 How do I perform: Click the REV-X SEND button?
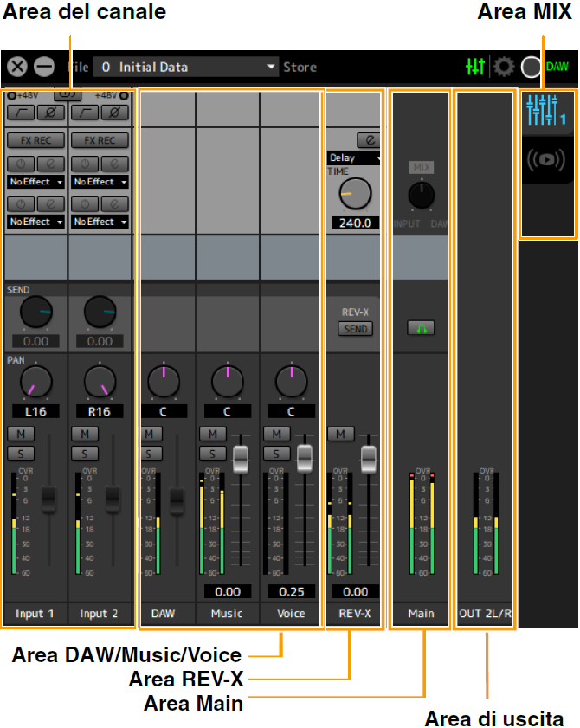pyautogui.click(x=355, y=329)
